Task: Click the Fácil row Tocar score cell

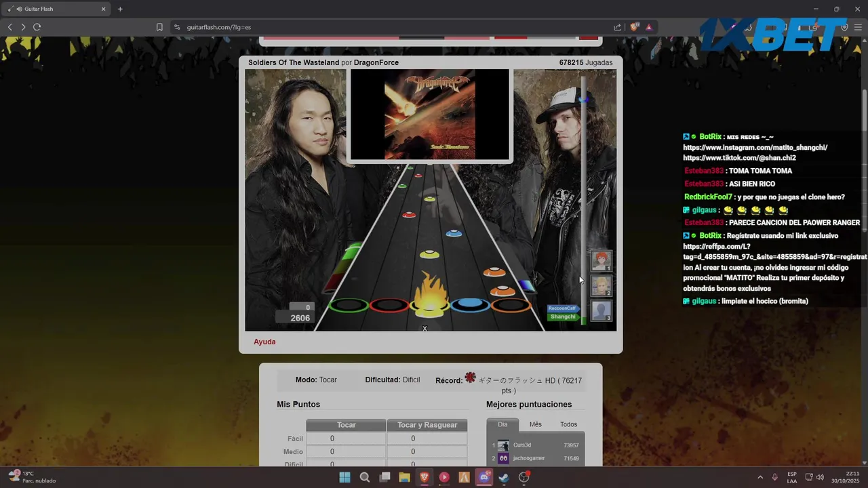Action: [346, 439]
